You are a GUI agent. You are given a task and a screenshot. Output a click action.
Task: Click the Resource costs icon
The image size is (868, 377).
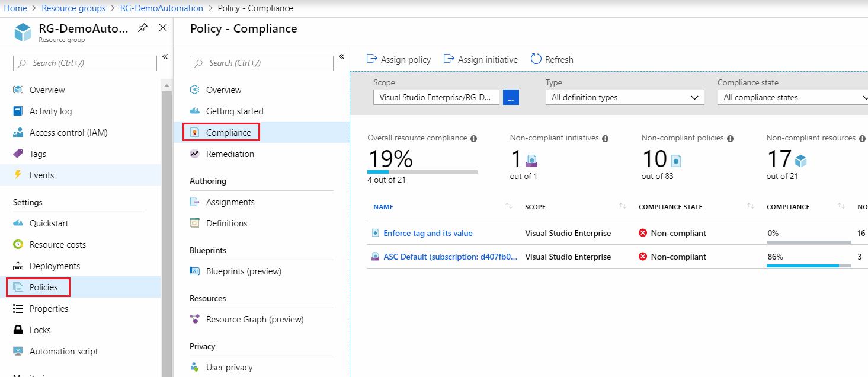[x=18, y=245]
